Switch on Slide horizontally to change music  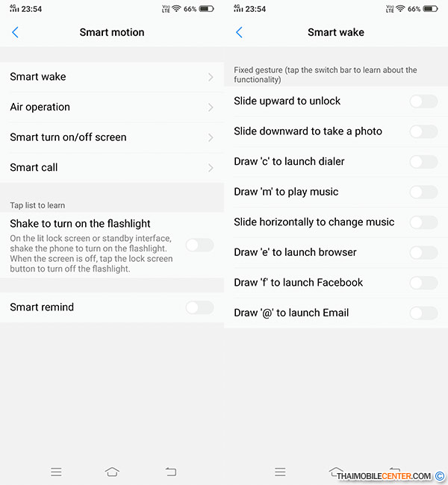[423, 222]
